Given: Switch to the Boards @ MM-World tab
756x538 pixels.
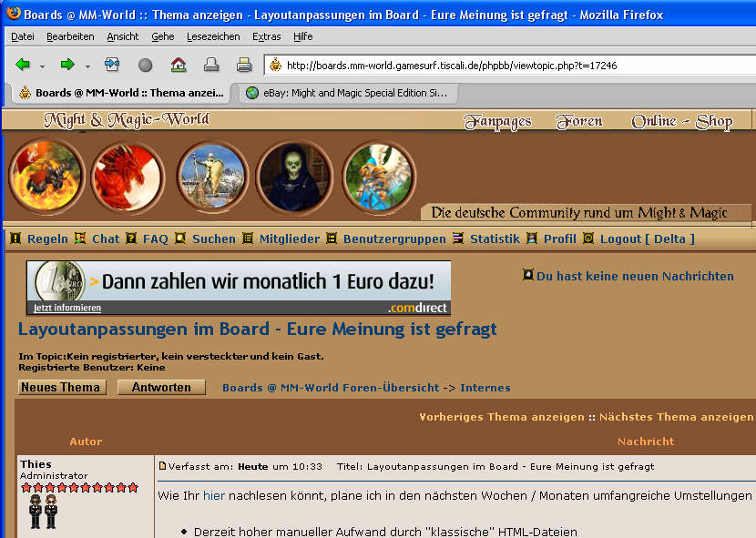Looking at the screenshot, I should 121,93.
